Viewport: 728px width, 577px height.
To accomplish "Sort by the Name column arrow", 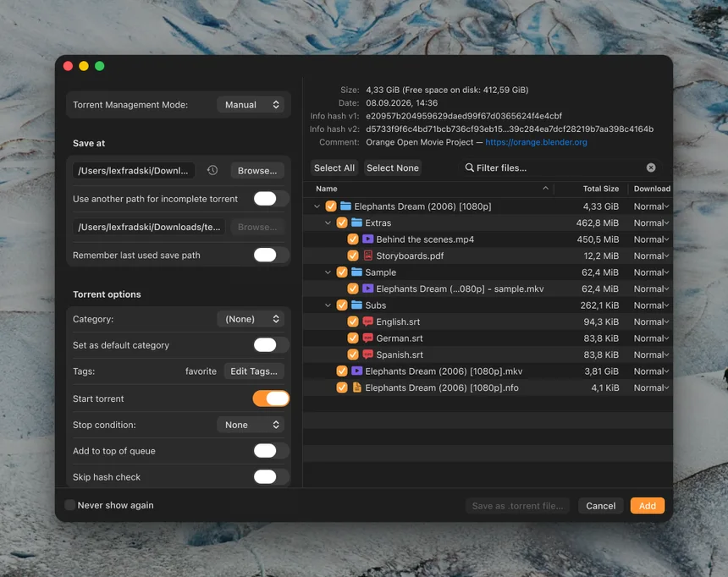I will [545, 189].
